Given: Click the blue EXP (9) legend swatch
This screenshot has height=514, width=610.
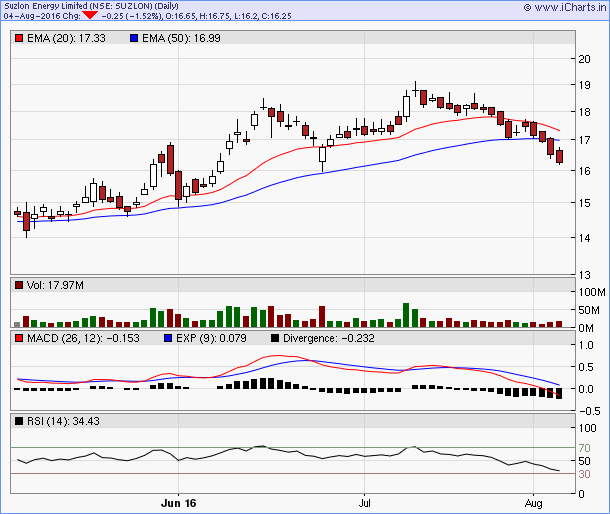Looking at the screenshot, I should click(168, 338).
